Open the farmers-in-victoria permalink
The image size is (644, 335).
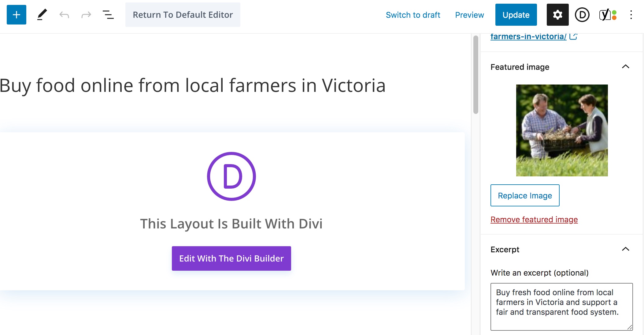tap(528, 36)
